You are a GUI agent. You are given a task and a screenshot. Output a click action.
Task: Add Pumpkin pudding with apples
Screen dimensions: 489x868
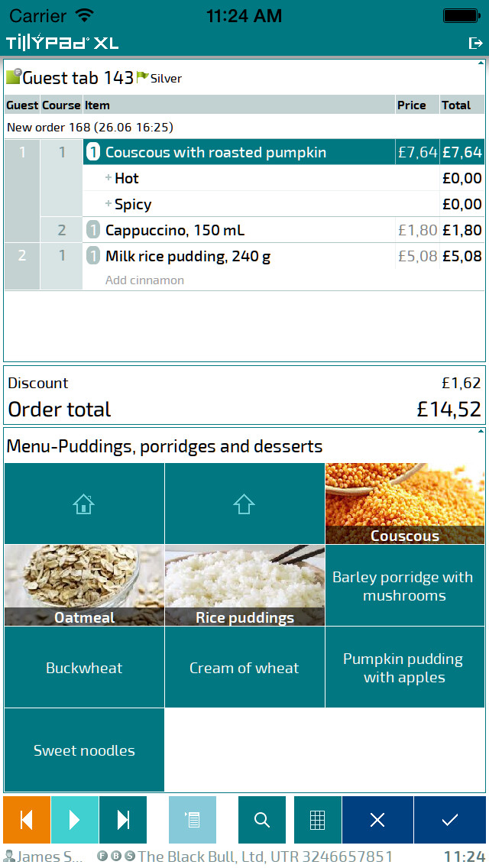point(405,667)
